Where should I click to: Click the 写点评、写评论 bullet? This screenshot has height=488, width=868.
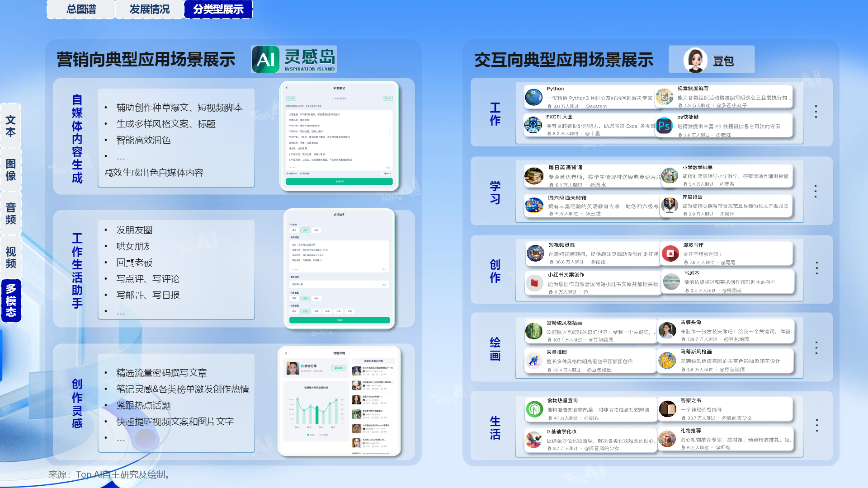(x=148, y=279)
